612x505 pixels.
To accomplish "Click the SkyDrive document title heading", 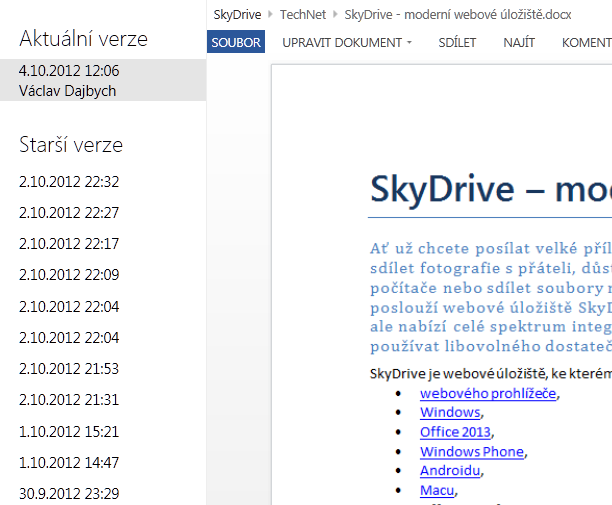I will [491, 190].
